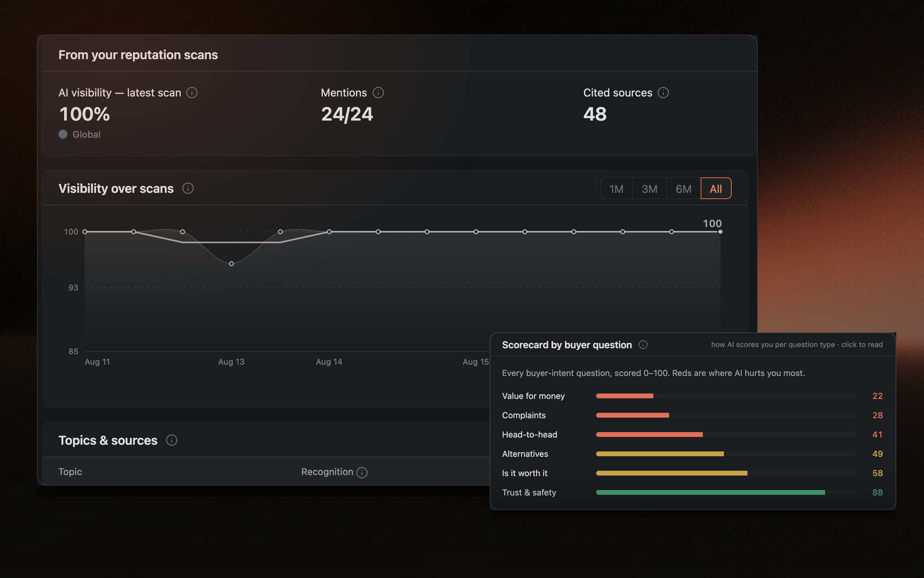924x578 pixels.
Task: Open the Value for money score row
Action: [x=692, y=396]
